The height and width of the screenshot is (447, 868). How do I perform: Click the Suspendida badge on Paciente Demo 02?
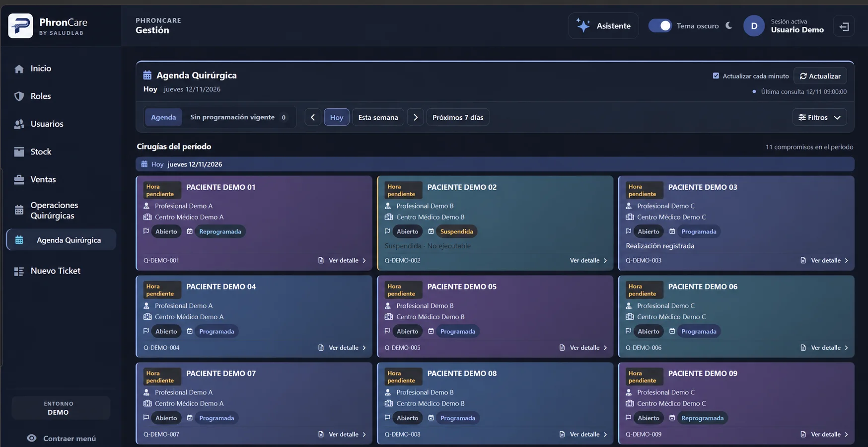(x=456, y=231)
